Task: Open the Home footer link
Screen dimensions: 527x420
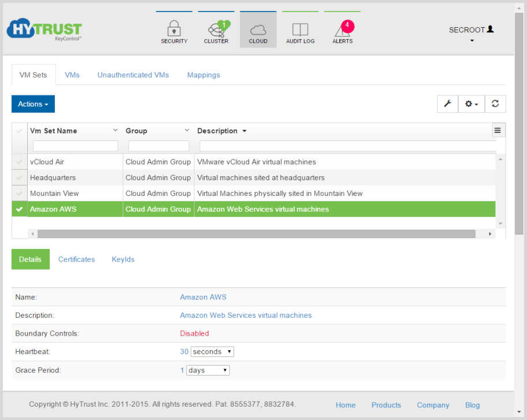Action: [x=346, y=405]
